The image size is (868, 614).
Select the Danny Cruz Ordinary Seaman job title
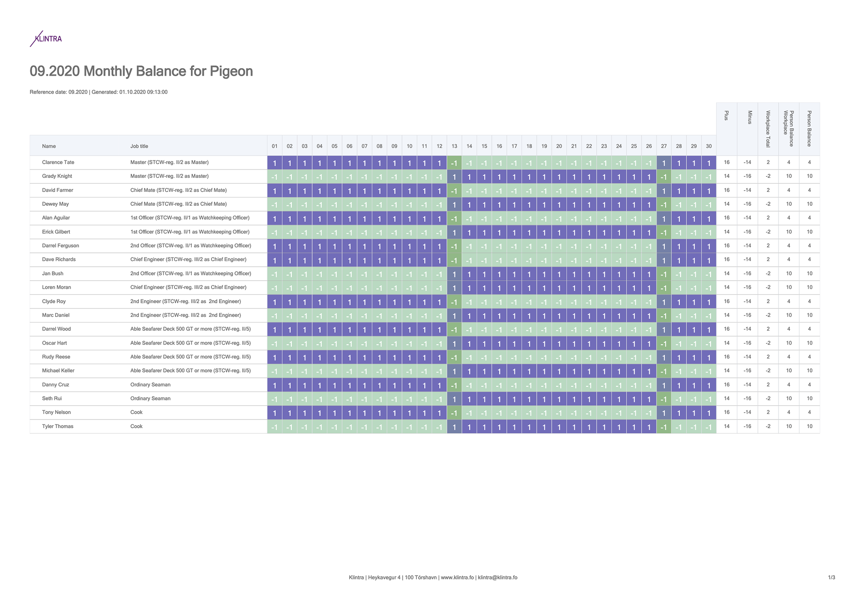pos(150,385)
